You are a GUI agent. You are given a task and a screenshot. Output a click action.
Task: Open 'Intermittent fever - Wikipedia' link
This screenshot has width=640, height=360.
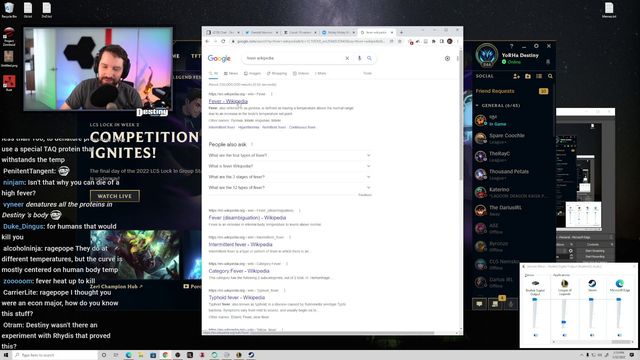tap(240, 244)
